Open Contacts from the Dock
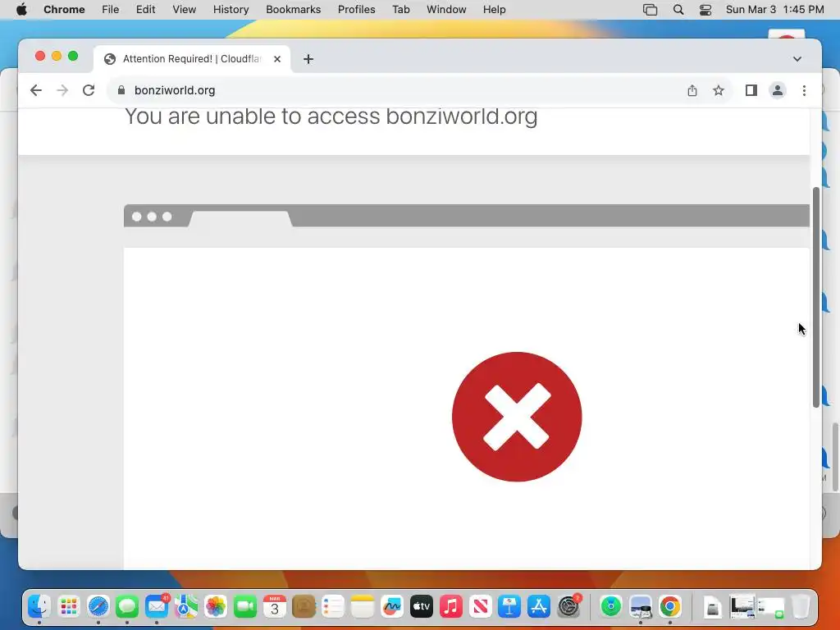 304,606
